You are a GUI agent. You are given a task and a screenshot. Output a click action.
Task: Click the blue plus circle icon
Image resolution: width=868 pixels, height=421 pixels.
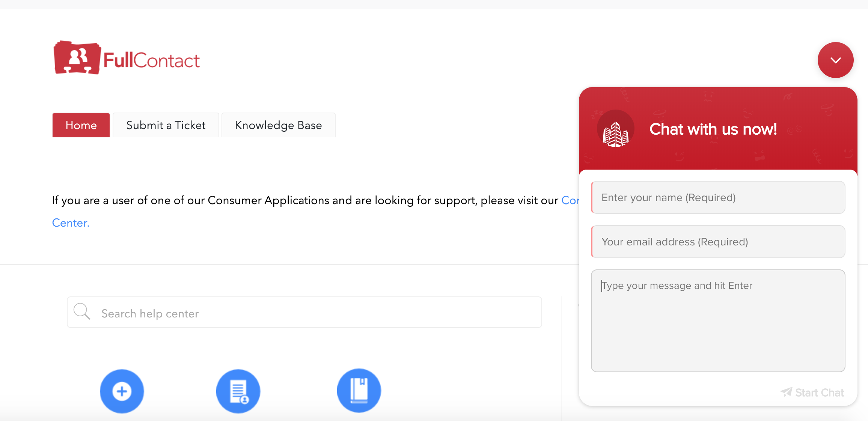[x=122, y=391]
